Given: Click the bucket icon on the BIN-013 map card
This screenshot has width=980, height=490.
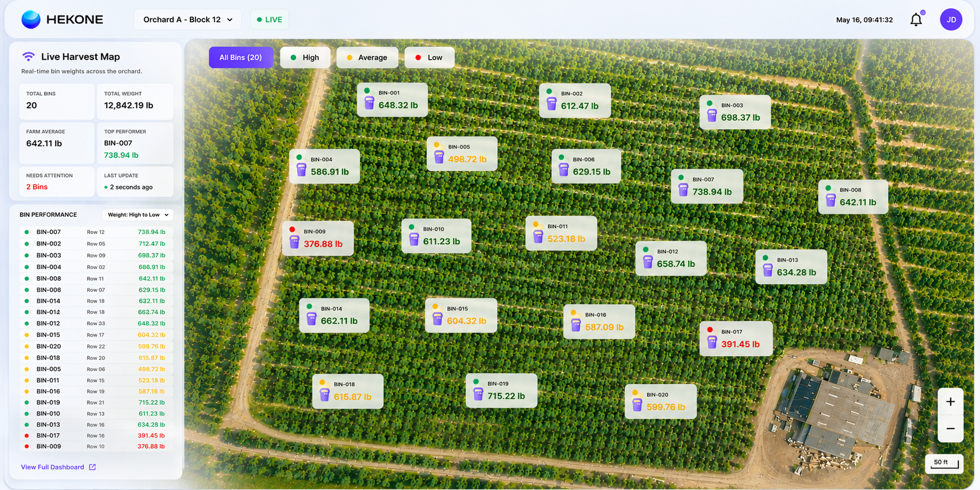Looking at the screenshot, I should pos(767,270).
